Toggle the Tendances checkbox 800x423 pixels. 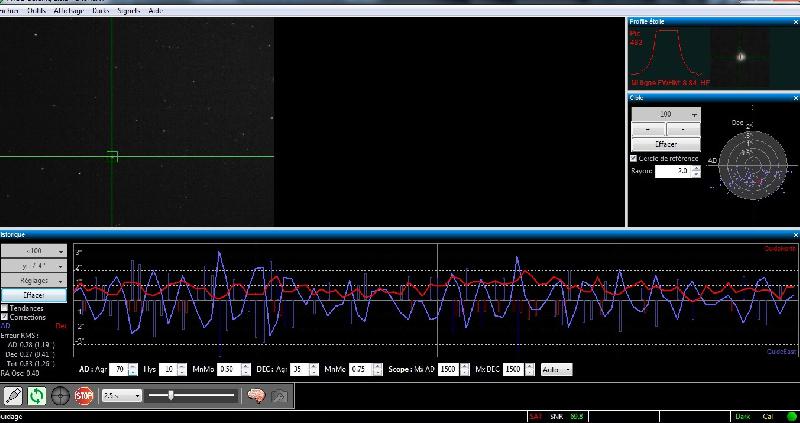[x=5, y=308]
